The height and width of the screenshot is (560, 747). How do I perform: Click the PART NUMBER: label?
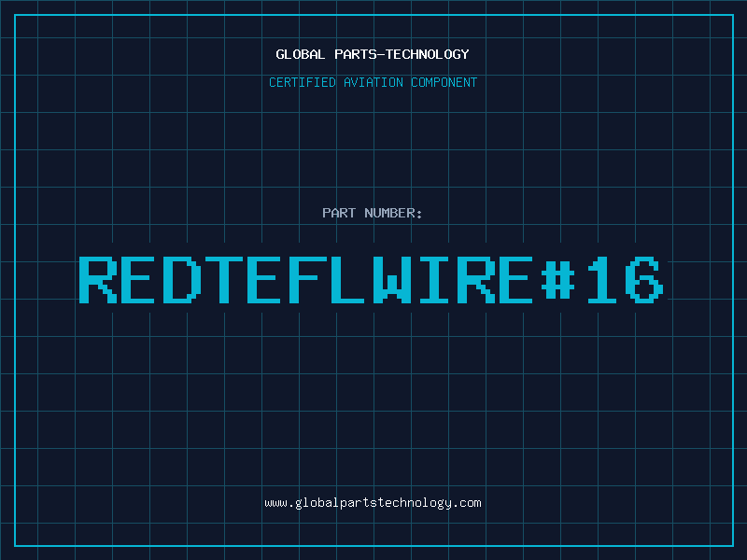373,213
